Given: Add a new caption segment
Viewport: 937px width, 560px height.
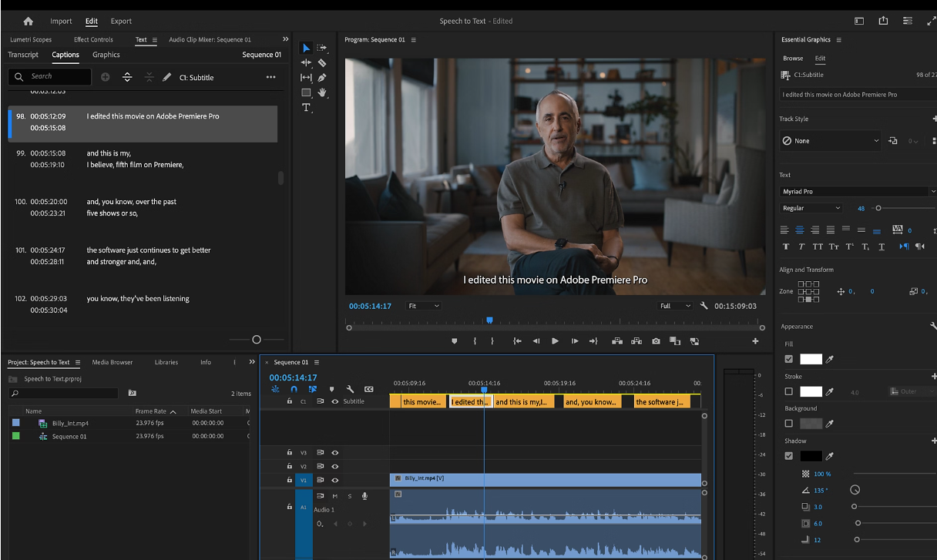Looking at the screenshot, I should pyautogui.click(x=106, y=77).
